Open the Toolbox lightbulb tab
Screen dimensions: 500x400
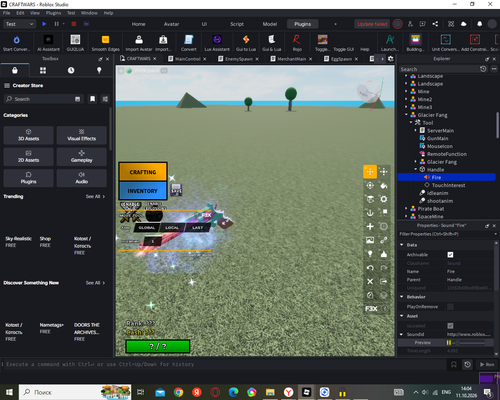[99, 70]
